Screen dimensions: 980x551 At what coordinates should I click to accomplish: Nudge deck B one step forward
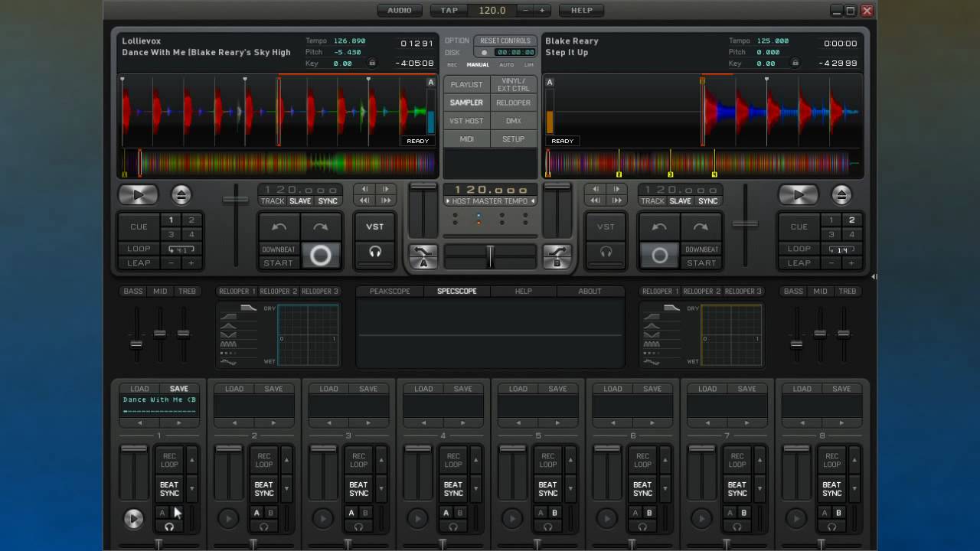(x=617, y=189)
